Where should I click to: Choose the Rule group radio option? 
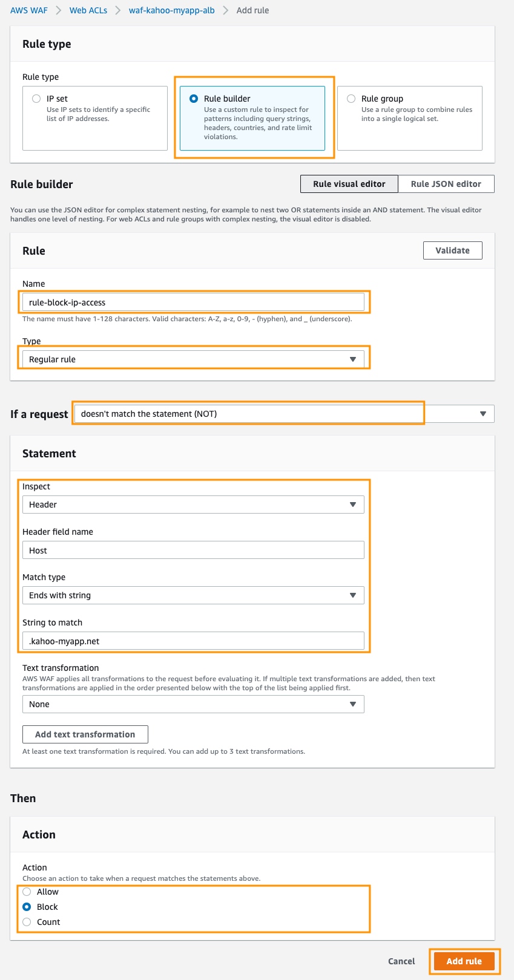click(351, 99)
